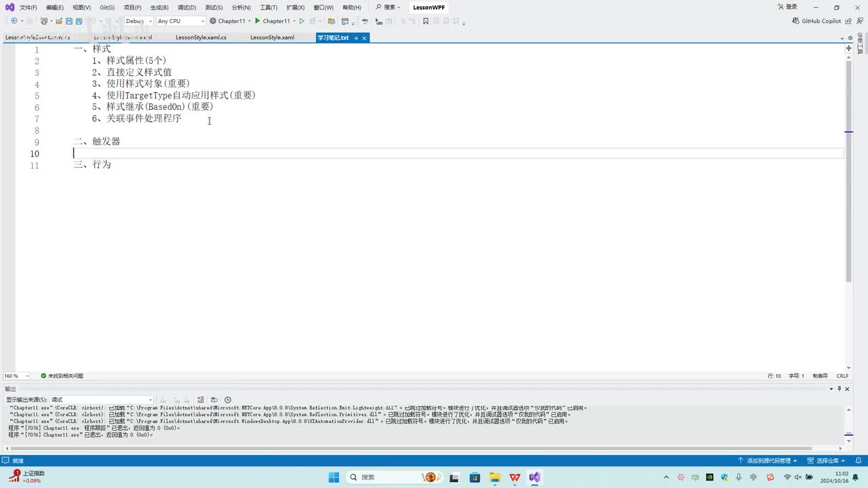Click the save file icon
Image resolution: width=868 pixels, height=488 pixels.
[69, 21]
